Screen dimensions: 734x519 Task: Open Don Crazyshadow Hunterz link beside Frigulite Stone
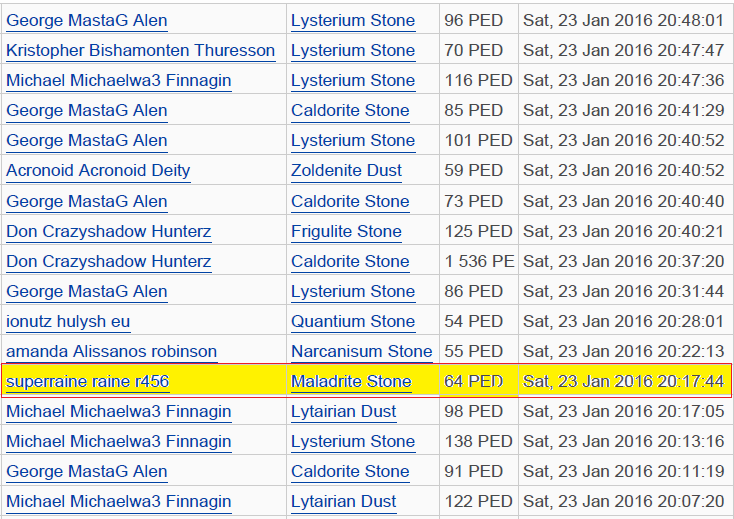tap(109, 231)
